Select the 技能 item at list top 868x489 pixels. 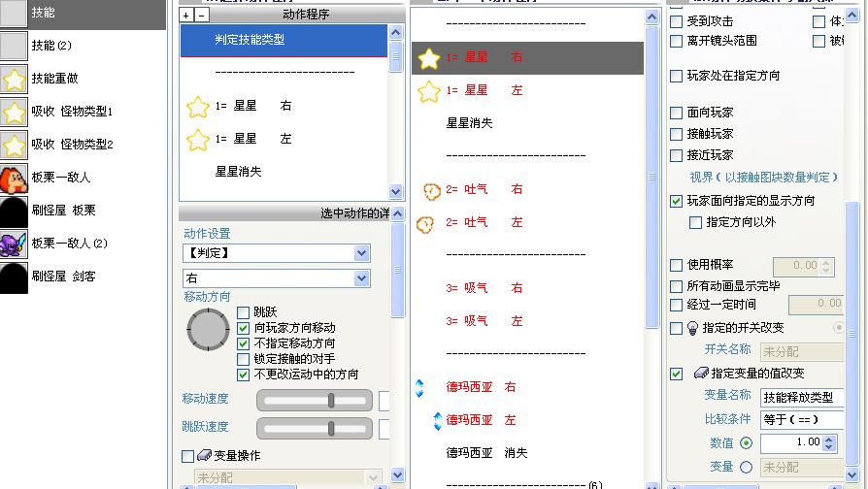[x=83, y=14]
